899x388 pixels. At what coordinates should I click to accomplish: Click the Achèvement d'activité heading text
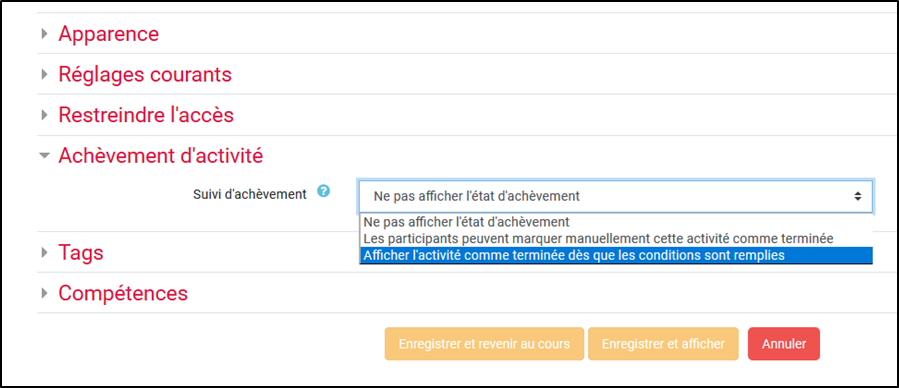click(161, 155)
